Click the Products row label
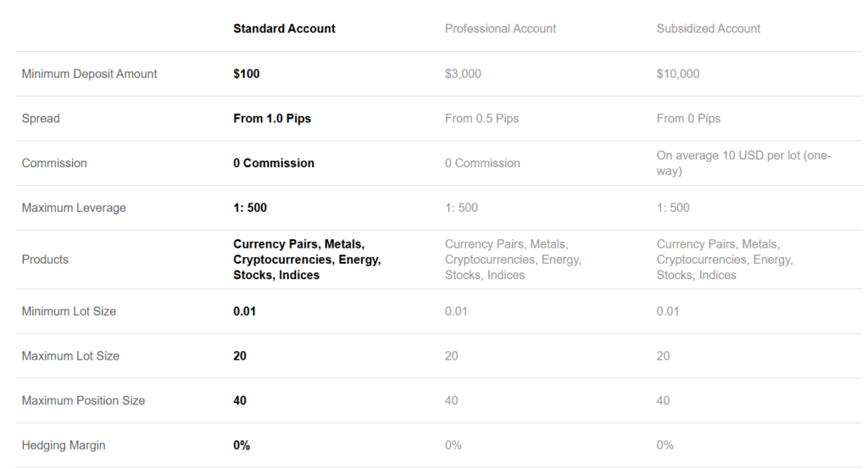The height and width of the screenshot is (469, 868). 45,260
